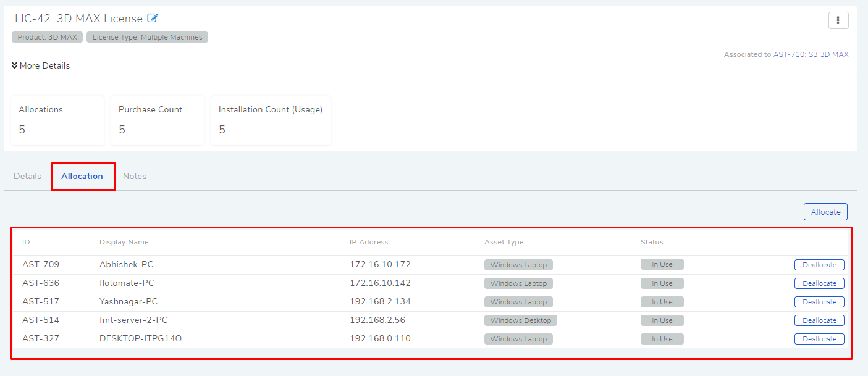The image size is (868, 376).
Task: Expand More Details section
Action: (41, 65)
